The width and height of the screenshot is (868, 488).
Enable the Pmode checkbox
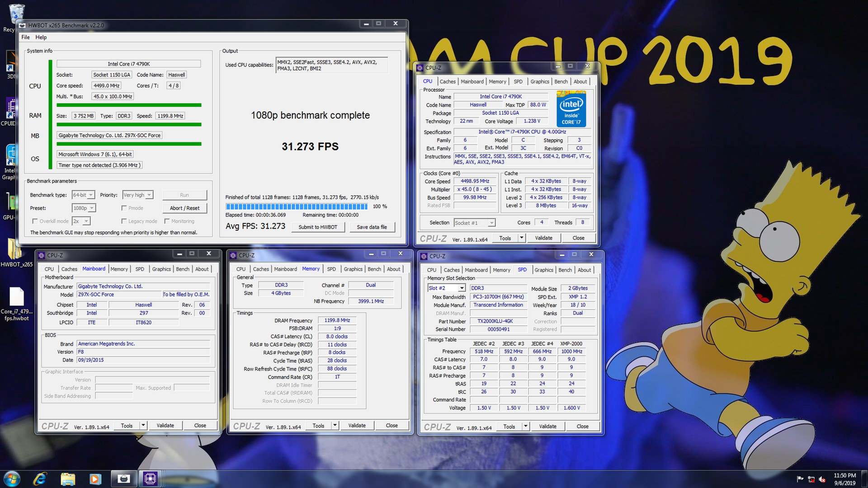[x=124, y=208]
